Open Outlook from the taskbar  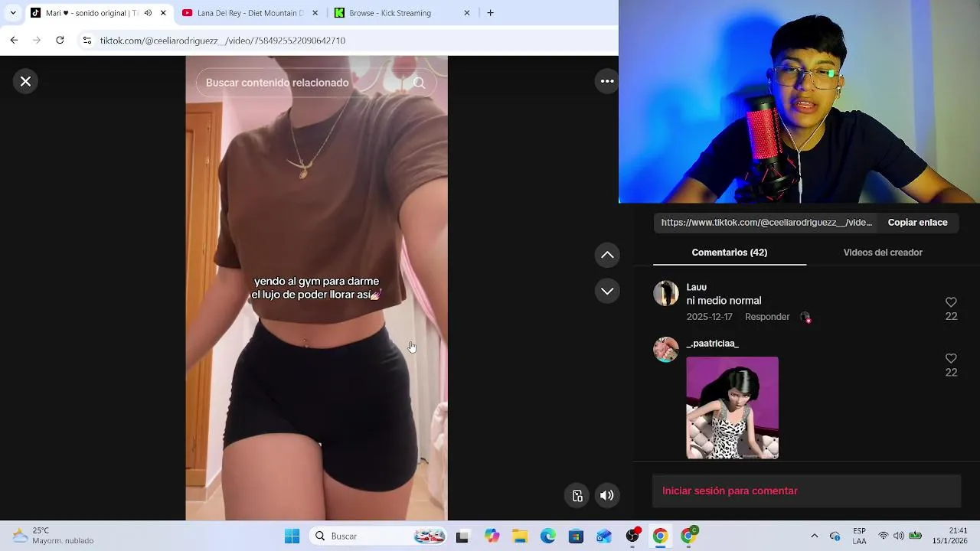[x=604, y=536]
